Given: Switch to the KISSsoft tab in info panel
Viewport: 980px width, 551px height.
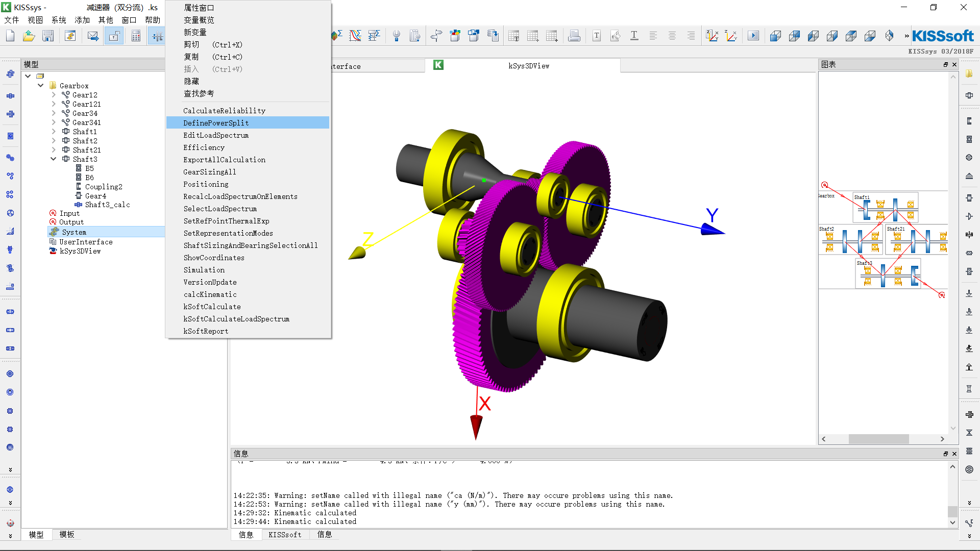Looking at the screenshot, I should (x=285, y=534).
